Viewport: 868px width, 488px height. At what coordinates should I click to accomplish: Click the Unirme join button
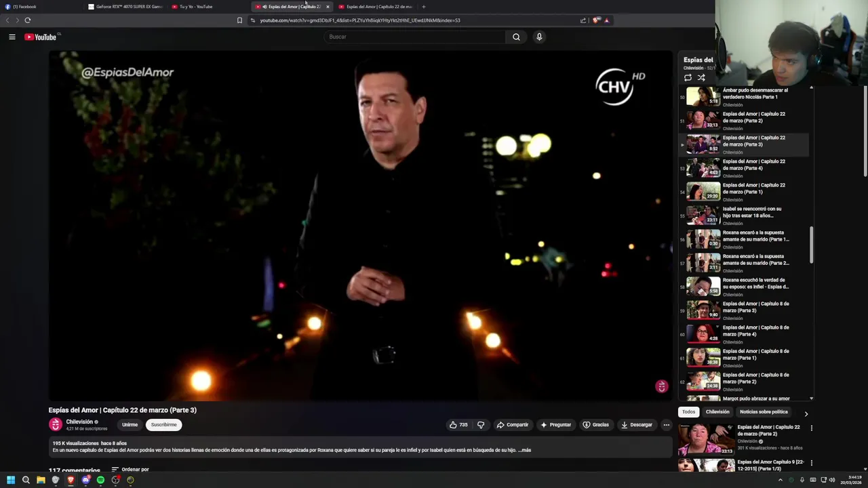pyautogui.click(x=130, y=425)
